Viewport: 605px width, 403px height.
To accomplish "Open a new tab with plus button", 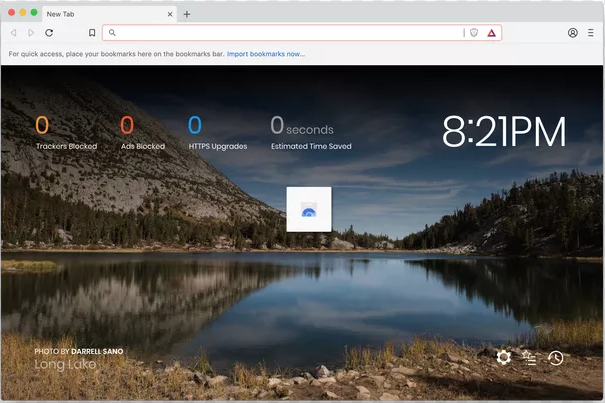I will click(187, 14).
